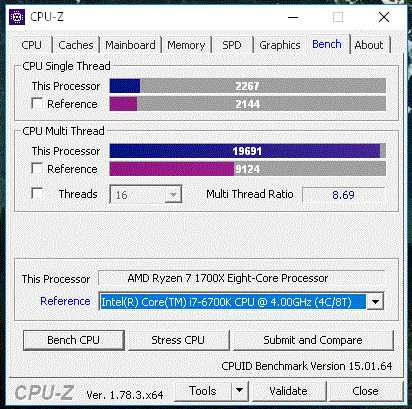Switch to the Mainboard tab
Screen dimensions: 412x409
pyautogui.click(x=130, y=45)
